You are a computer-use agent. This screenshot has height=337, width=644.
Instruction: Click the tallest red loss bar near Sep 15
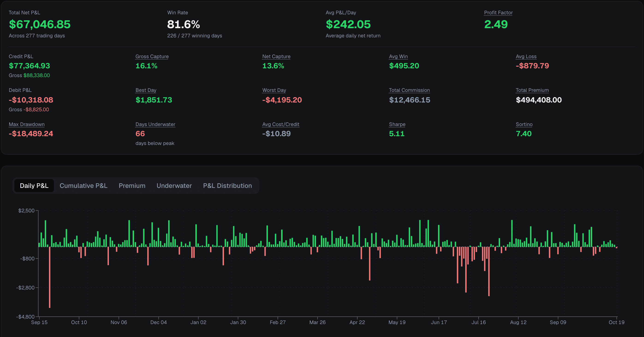tap(50, 277)
